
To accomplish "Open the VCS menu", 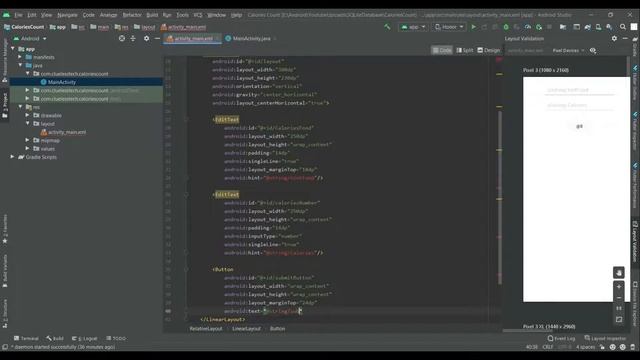I will 198,15.
